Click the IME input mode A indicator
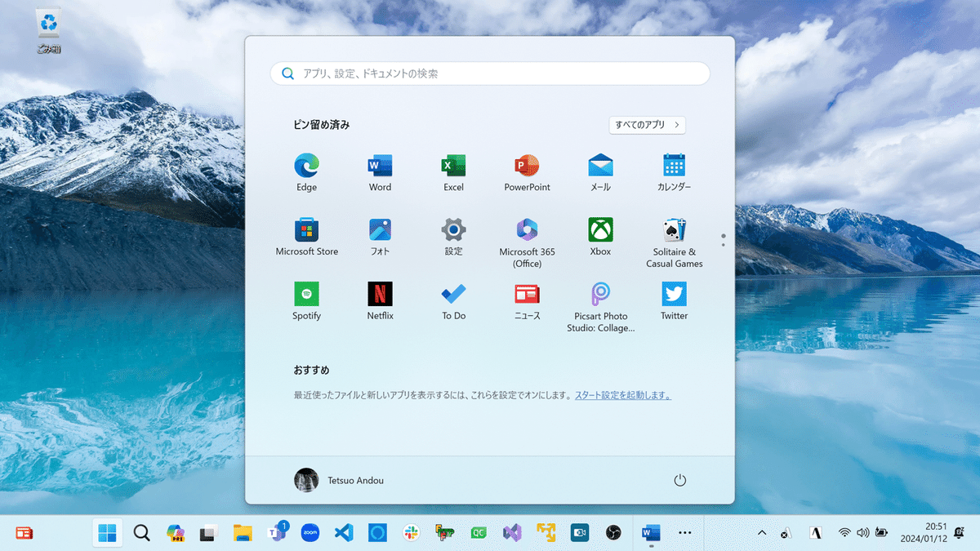 click(x=814, y=533)
